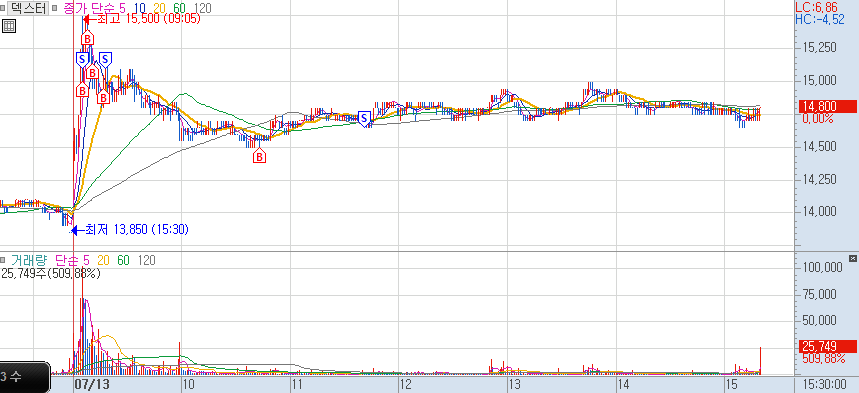Click the 15,250 price axis label
The height and width of the screenshot is (393, 859).
[x=820, y=48]
